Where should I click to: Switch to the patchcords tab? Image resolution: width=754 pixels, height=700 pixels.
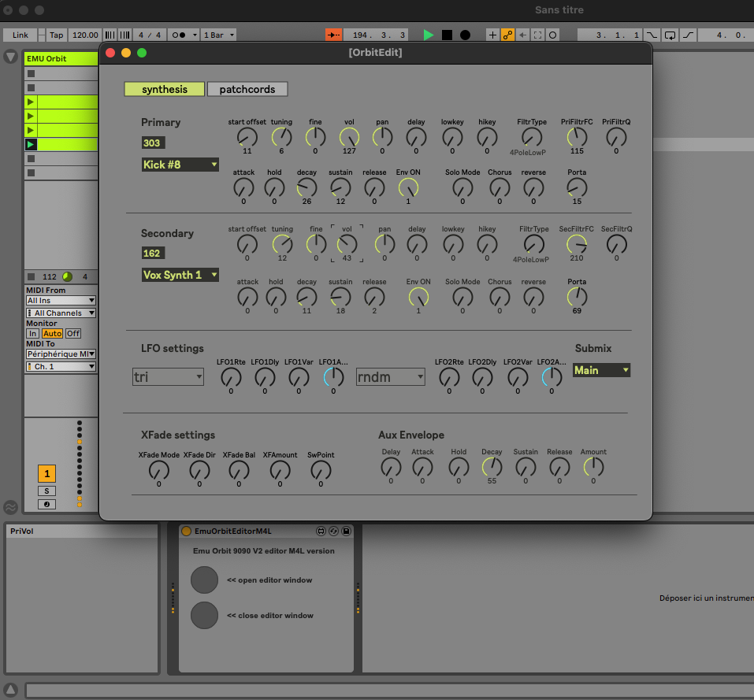[x=247, y=89]
